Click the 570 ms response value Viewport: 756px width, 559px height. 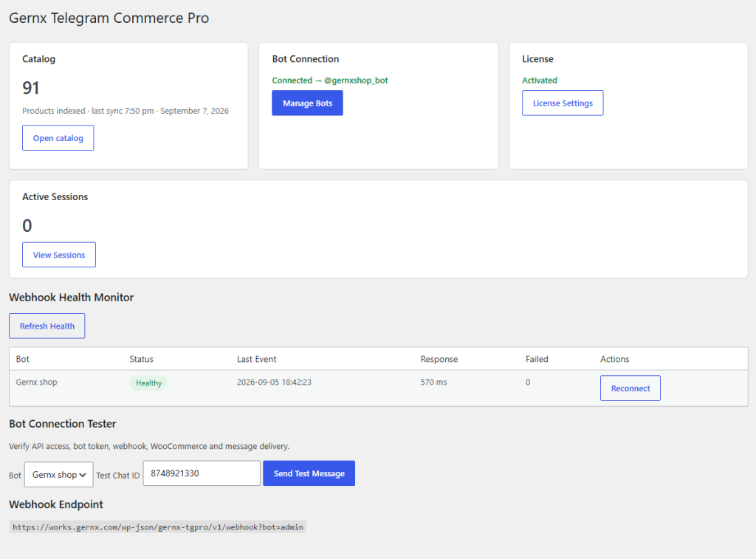coord(433,382)
